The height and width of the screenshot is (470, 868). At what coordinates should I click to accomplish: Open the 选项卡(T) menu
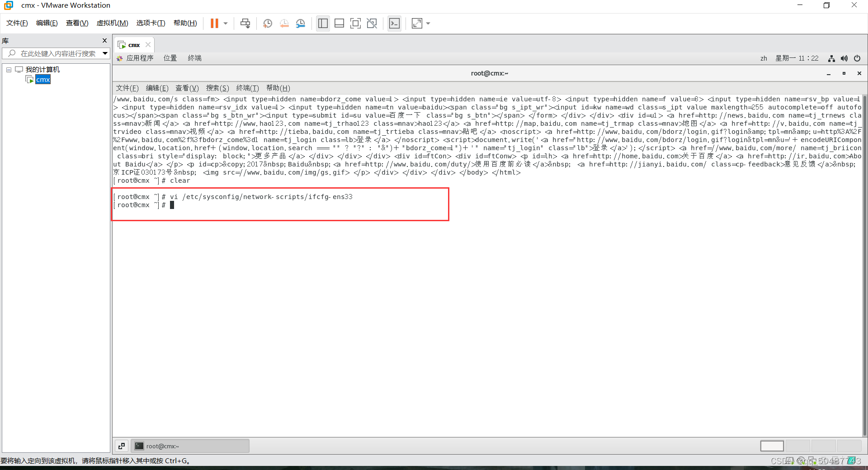151,23
